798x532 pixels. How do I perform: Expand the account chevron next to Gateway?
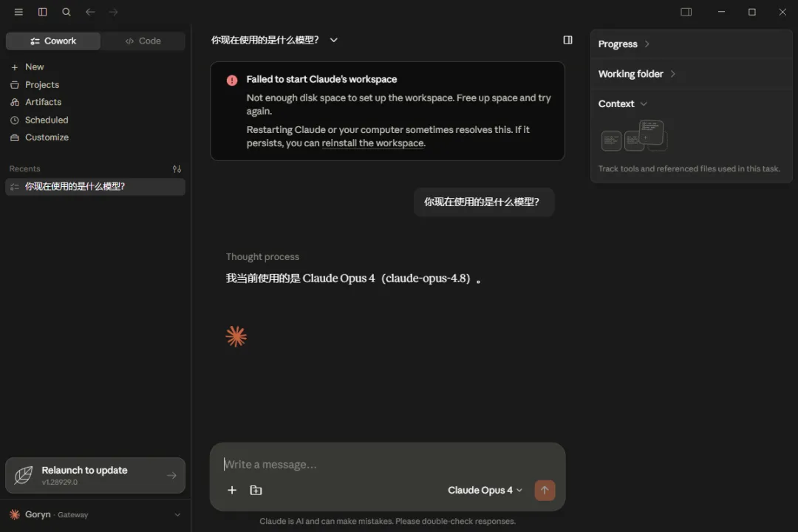tap(177, 515)
